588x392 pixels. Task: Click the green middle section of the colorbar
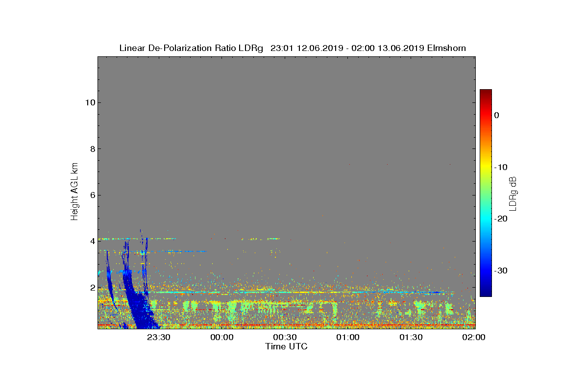[x=486, y=193]
